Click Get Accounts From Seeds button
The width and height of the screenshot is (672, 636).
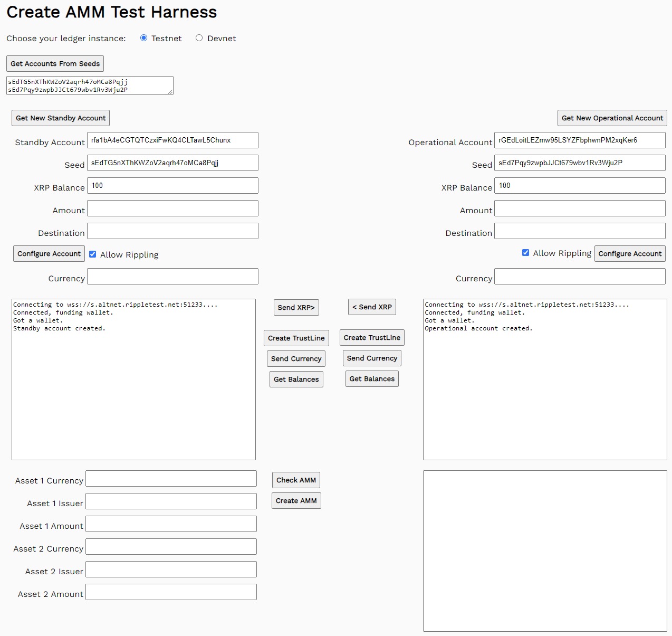pyautogui.click(x=55, y=64)
